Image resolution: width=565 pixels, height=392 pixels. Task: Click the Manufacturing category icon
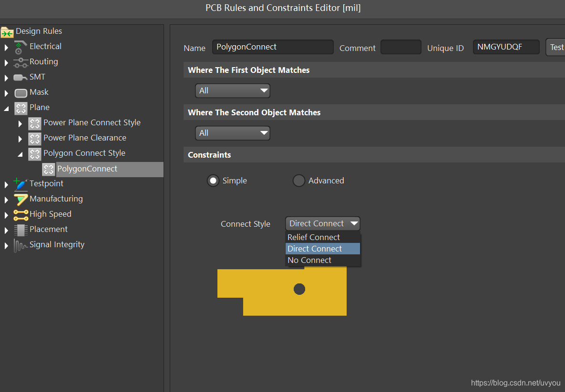coord(21,199)
